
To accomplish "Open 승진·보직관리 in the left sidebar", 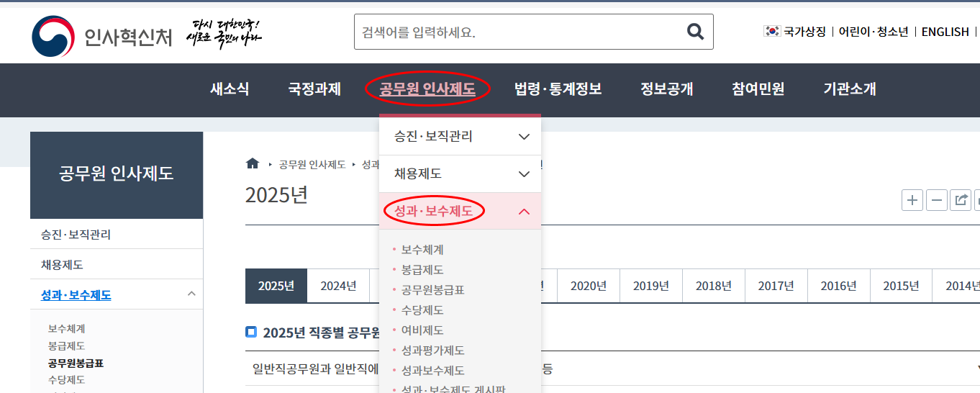I will coord(76,235).
